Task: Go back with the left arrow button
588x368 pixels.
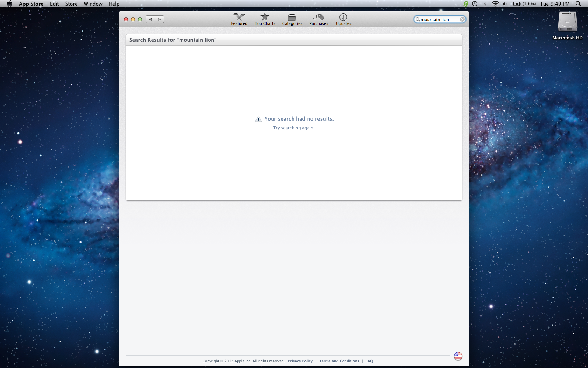Action: [150, 19]
